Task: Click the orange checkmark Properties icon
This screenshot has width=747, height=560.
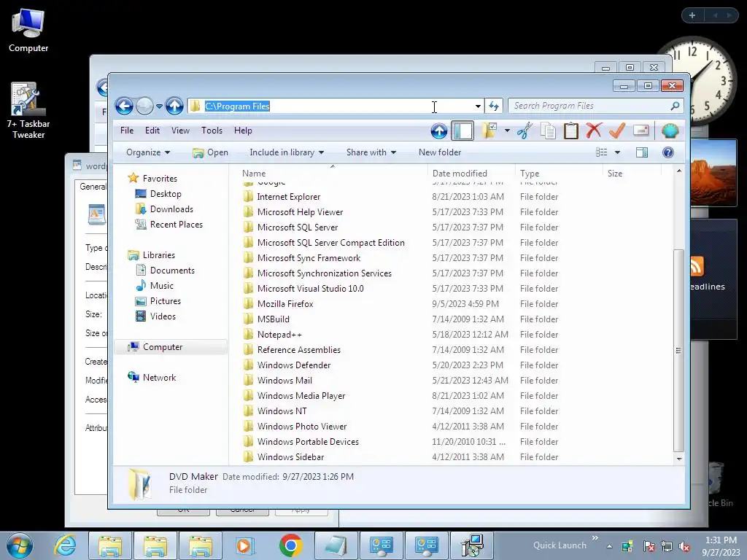Action: pyautogui.click(x=617, y=131)
